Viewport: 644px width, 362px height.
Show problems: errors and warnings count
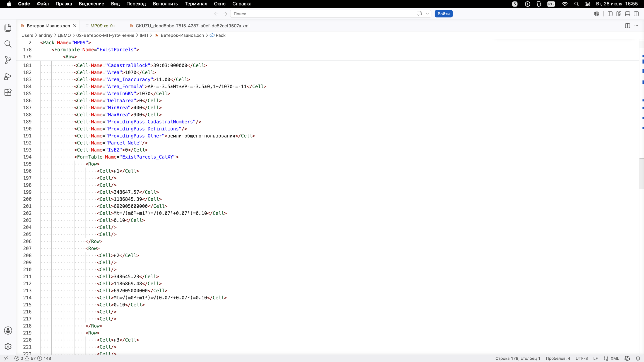click(33, 358)
